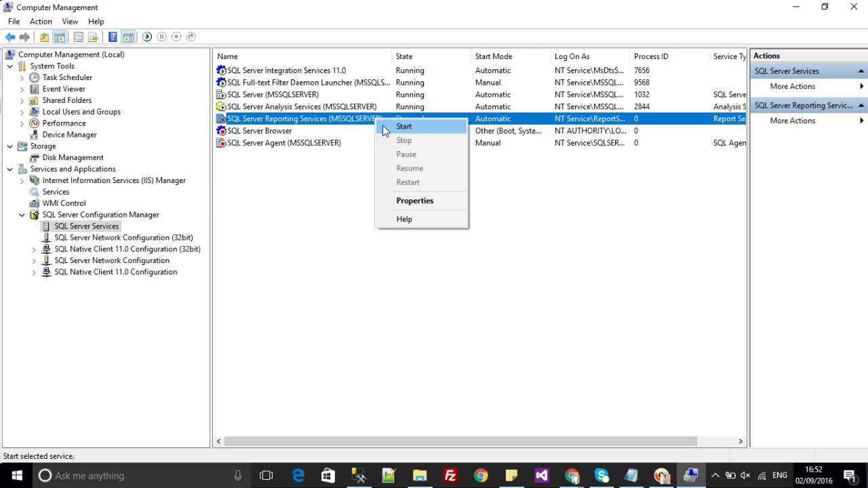The width and height of the screenshot is (868, 488).
Task: Click the Back arrow in the toolbar
Action: 10,37
